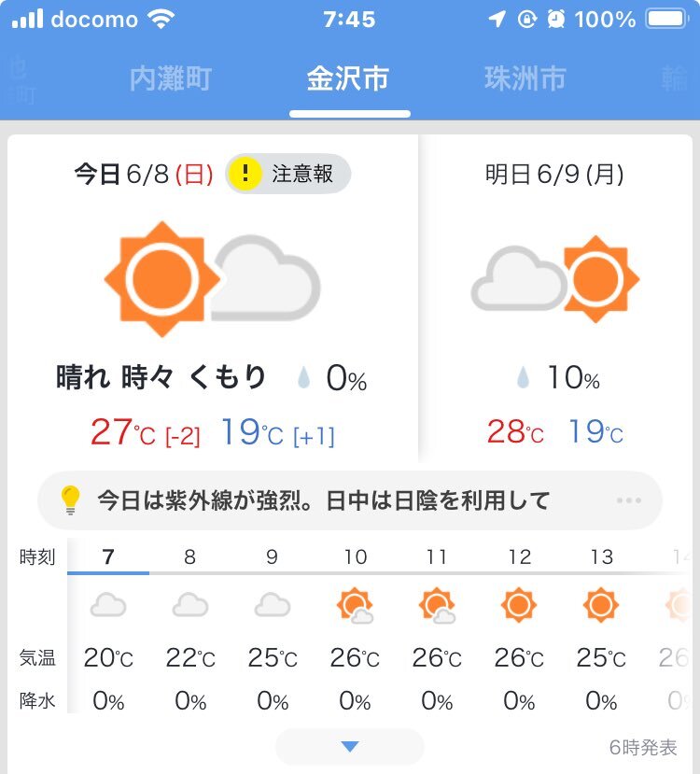Viewport: 700px width, 774px height.
Task: Open tomorrow's 6/9 (月) forecast card
Action: [555, 299]
